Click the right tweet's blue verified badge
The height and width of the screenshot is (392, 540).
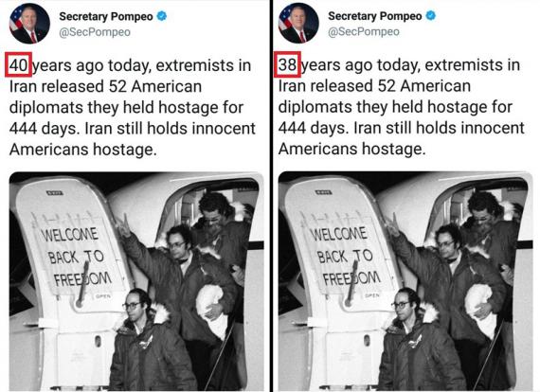click(431, 15)
